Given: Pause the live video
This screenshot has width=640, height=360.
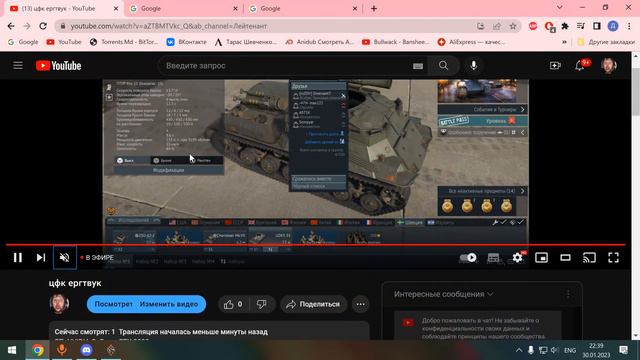Looking at the screenshot, I should (18, 258).
